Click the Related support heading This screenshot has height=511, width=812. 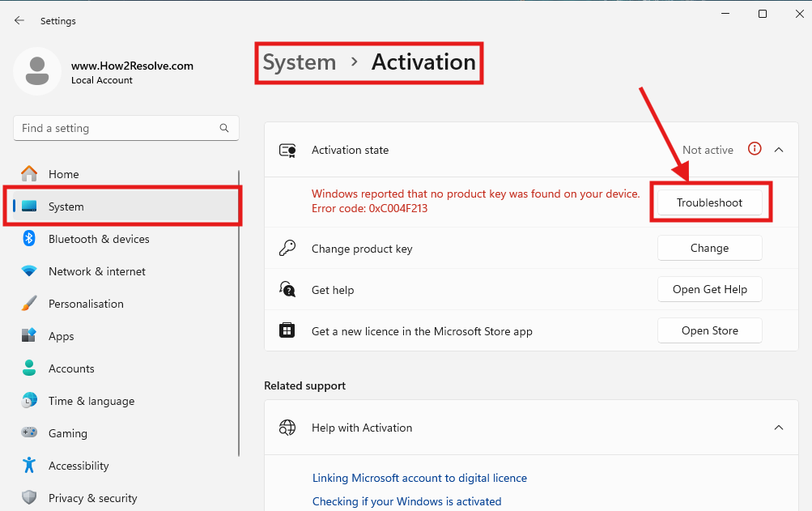[x=304, y=385]
